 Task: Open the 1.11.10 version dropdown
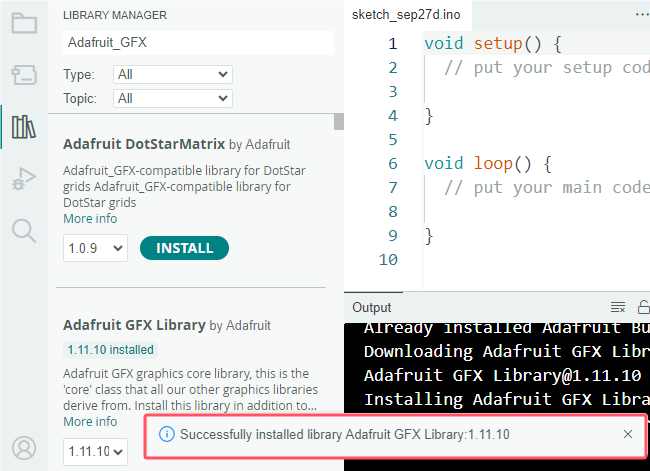(x=95, y=451)
